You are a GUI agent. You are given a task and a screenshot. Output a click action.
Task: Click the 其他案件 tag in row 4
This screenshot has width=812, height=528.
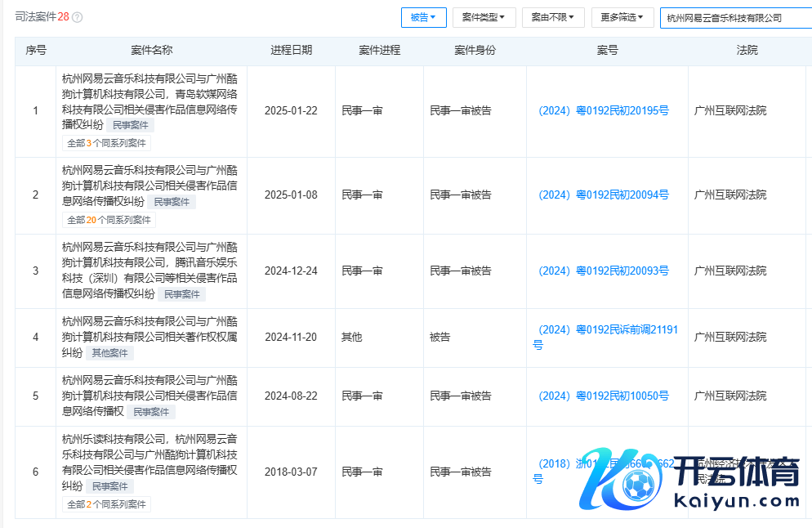coord(110,353)
